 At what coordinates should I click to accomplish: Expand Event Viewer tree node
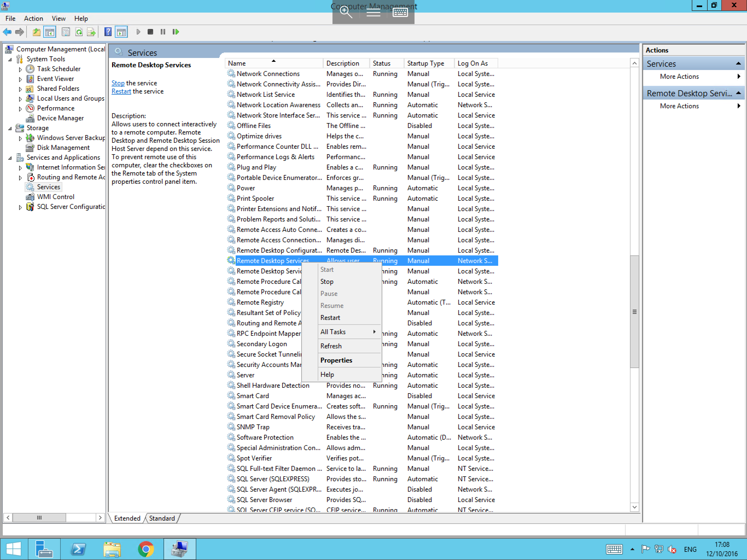[20, 79]
